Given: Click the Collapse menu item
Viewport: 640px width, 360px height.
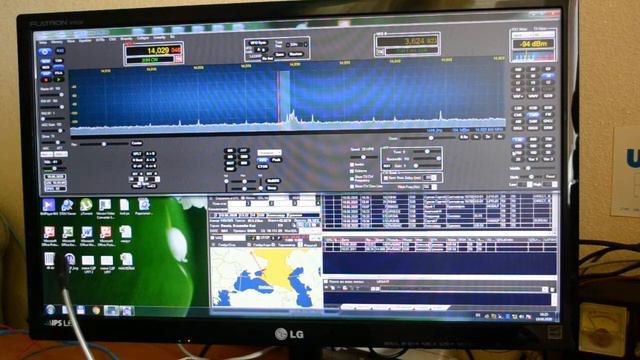Looking at the screenshot, I should 142,38.
